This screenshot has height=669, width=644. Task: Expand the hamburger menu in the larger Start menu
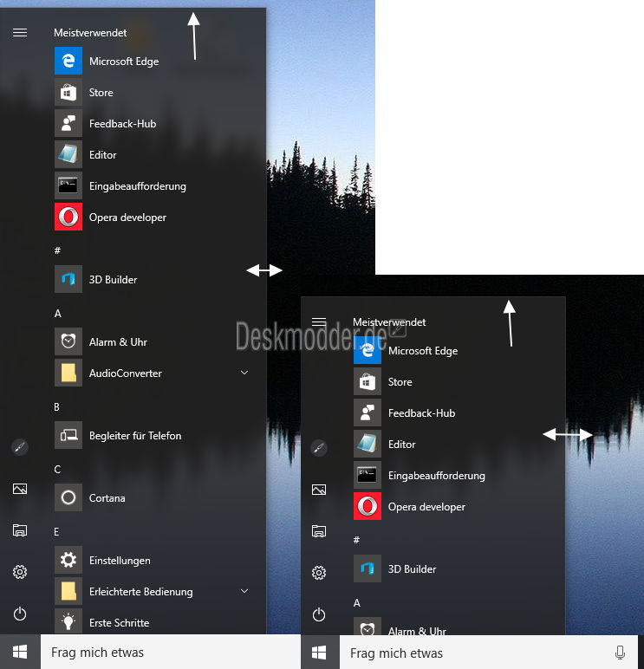[x=20, y=33]
